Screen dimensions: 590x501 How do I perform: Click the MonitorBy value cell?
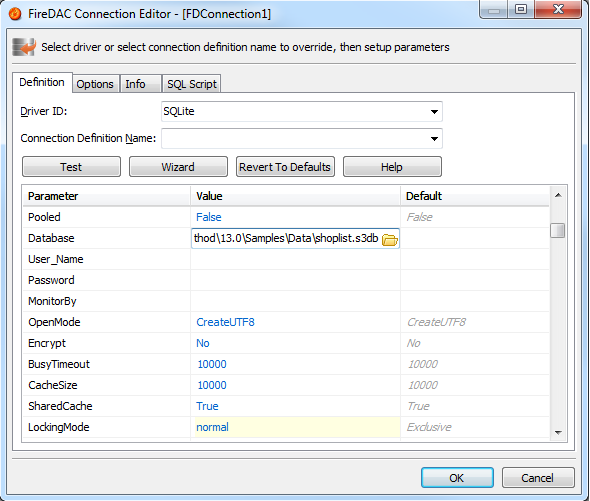(295, 301)
